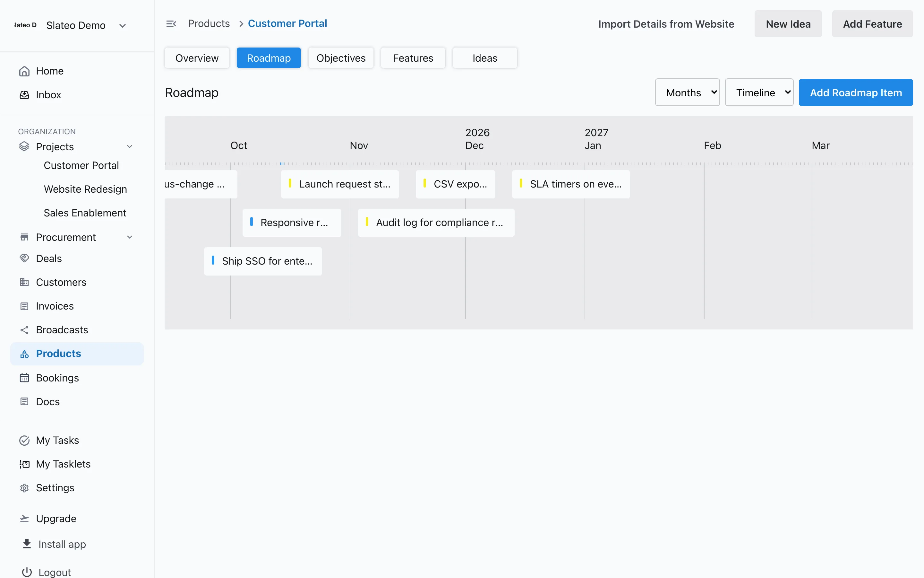
Task: Click the Deals handshake icon
Action: pos(24,258)
